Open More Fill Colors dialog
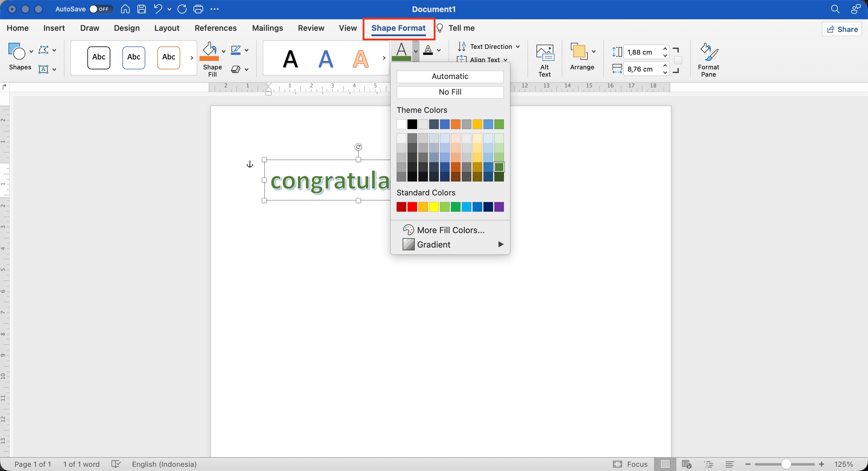 (x=450, y=230)
